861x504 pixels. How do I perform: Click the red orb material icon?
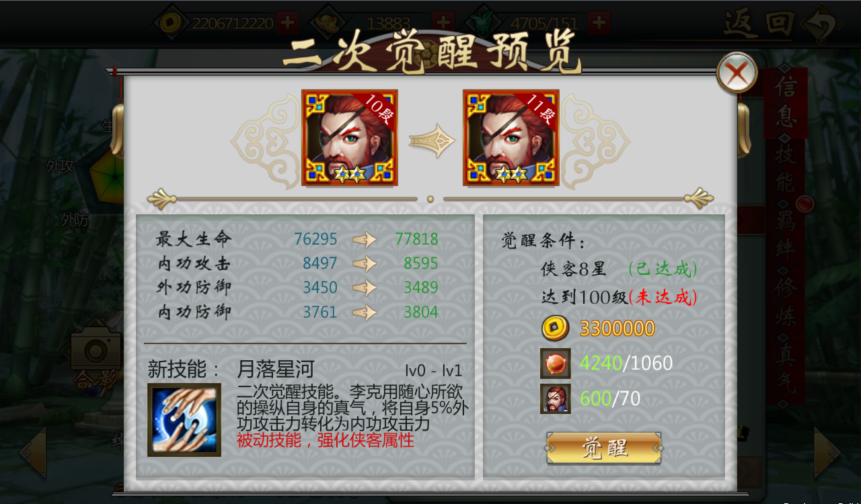[556, 364]
